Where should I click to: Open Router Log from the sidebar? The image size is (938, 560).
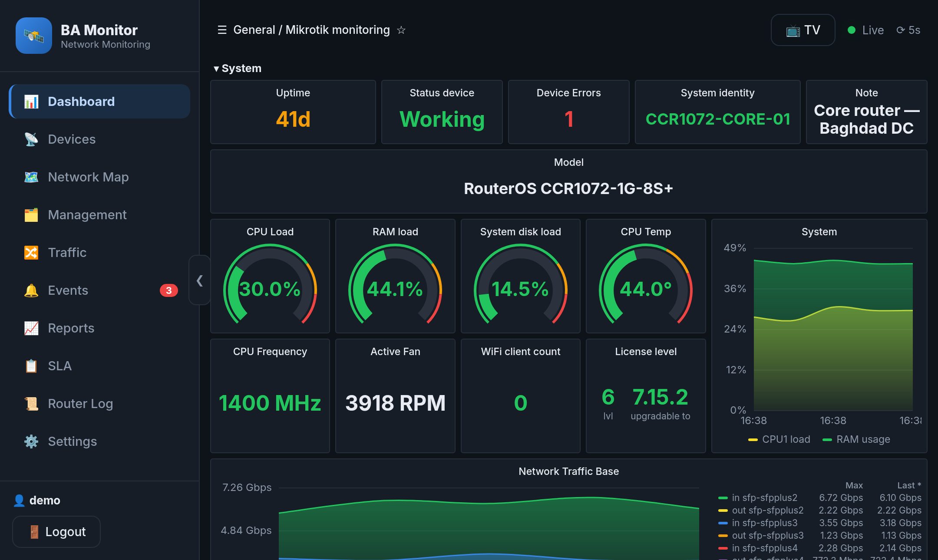click(99, 404)
